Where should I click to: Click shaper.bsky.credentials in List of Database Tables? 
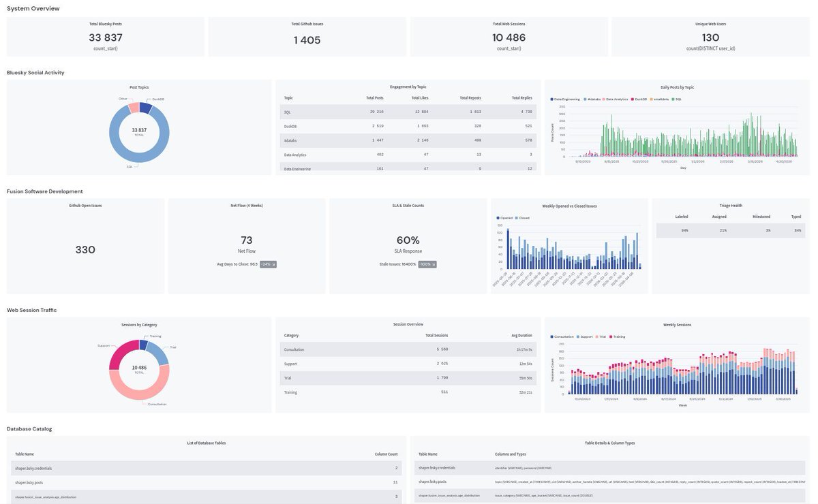pyautogui.click(x=33, y=469)
